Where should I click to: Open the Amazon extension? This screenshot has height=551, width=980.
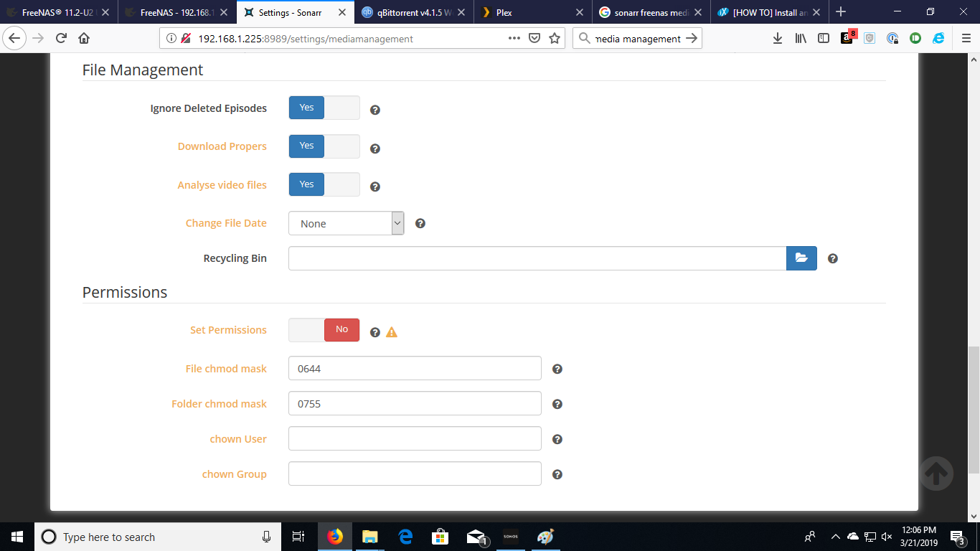(x=847, y=39)
